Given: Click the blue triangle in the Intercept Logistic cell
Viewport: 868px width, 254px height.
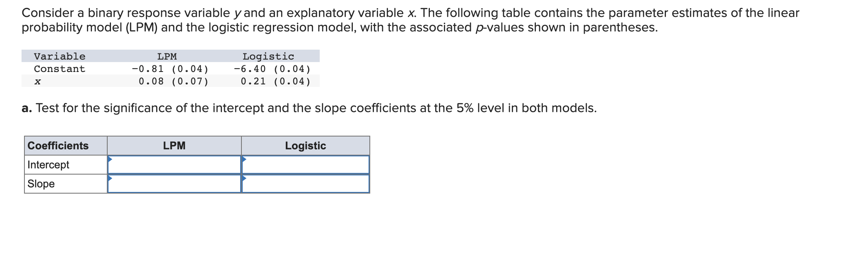Looking at the screenshot, I should click(x=244, y=158).
